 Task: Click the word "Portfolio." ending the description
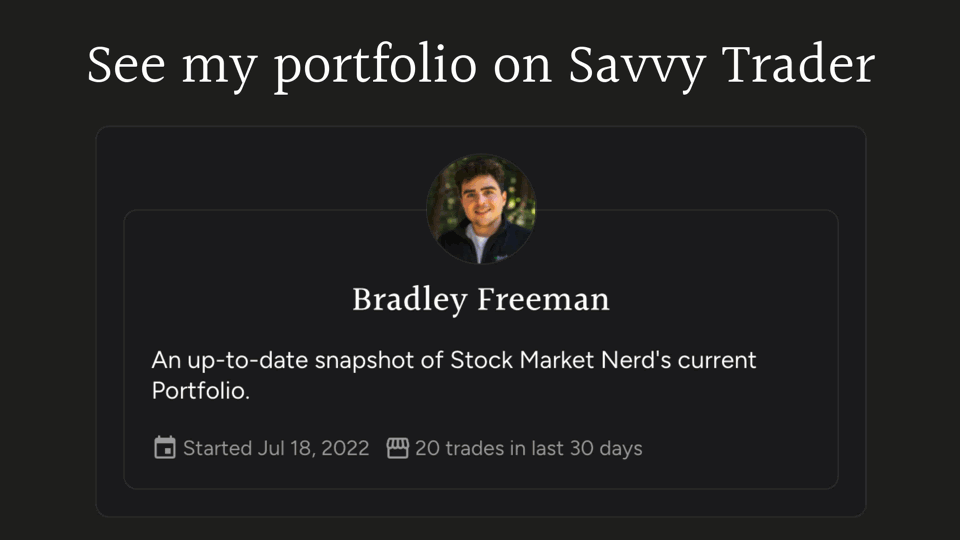click(200, 391)
